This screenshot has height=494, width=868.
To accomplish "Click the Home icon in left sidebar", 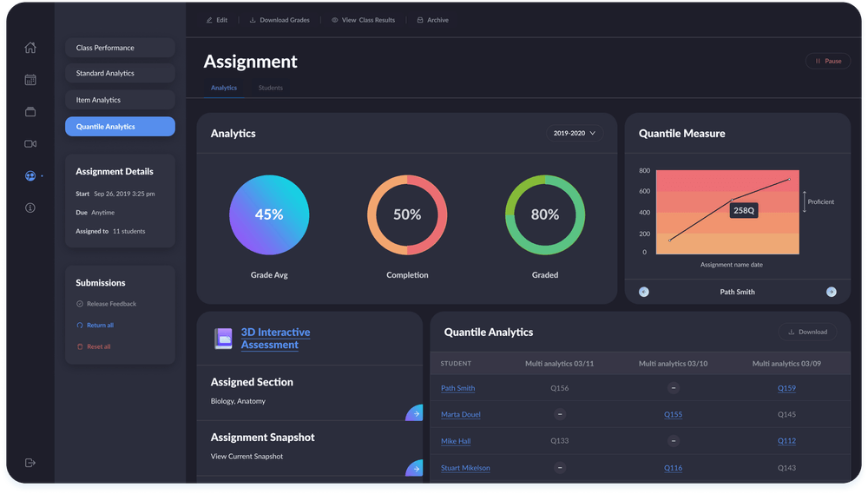I will pos(30,48).
